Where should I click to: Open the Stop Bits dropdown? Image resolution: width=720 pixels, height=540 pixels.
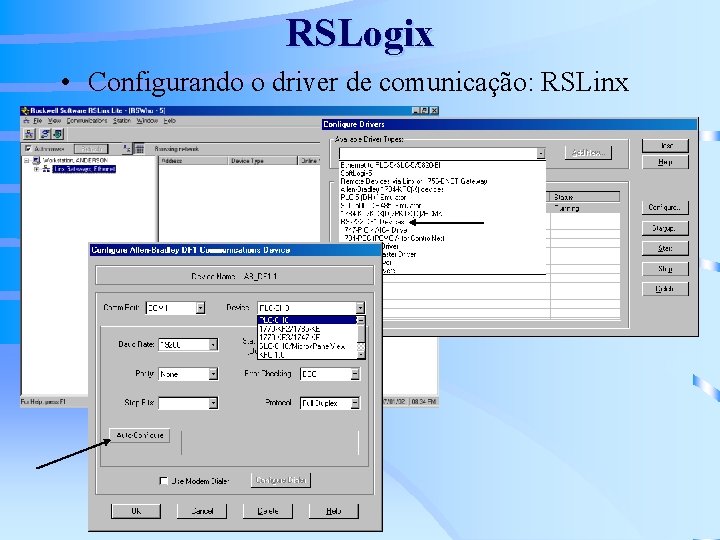tap(213, 403)
